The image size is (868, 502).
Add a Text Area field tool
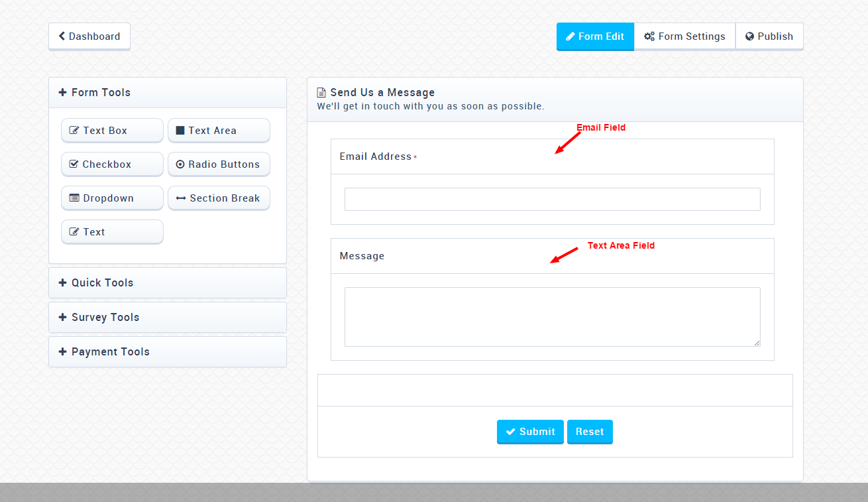pos(219,131)
